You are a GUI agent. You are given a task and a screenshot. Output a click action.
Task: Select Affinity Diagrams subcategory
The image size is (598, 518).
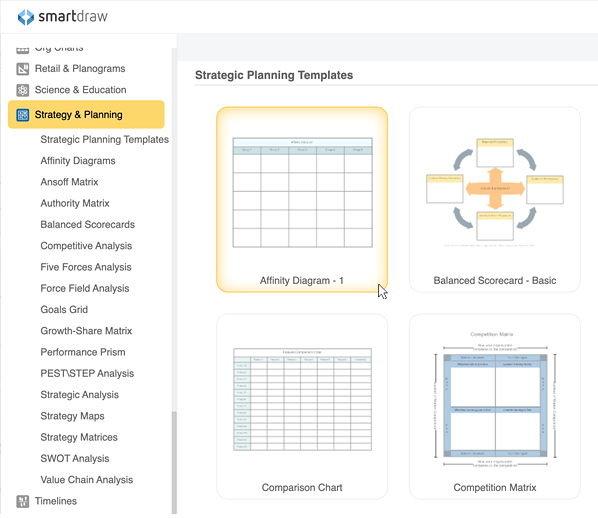(x=78, y=161)
